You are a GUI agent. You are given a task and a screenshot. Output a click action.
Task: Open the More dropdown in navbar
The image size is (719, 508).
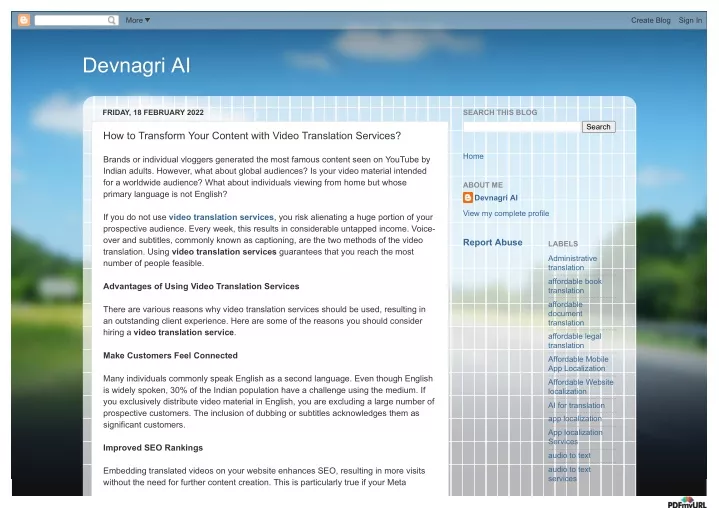(138, 20)
